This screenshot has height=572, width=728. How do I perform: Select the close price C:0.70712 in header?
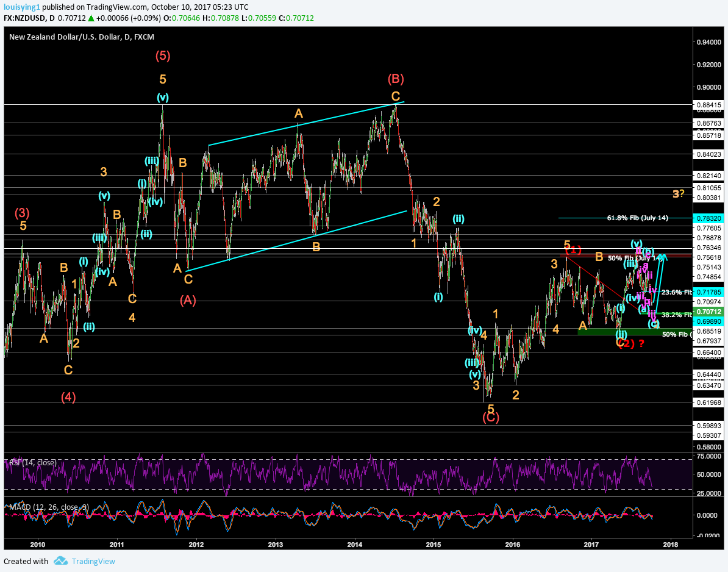click(296, 18)
